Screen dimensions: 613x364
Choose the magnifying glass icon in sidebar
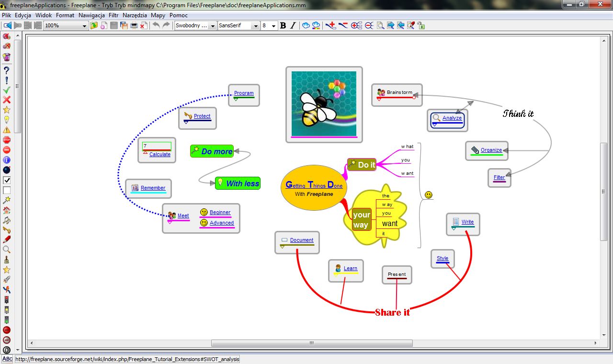point(7,250)
